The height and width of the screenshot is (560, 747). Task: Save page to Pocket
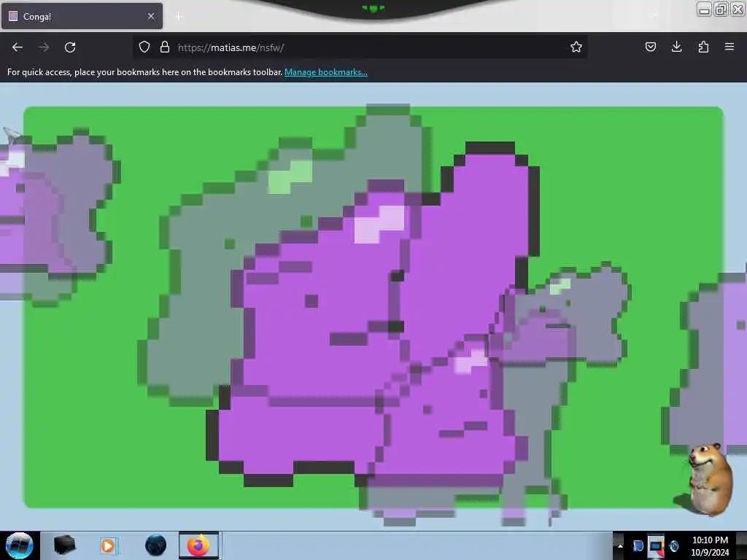[650, 47]
